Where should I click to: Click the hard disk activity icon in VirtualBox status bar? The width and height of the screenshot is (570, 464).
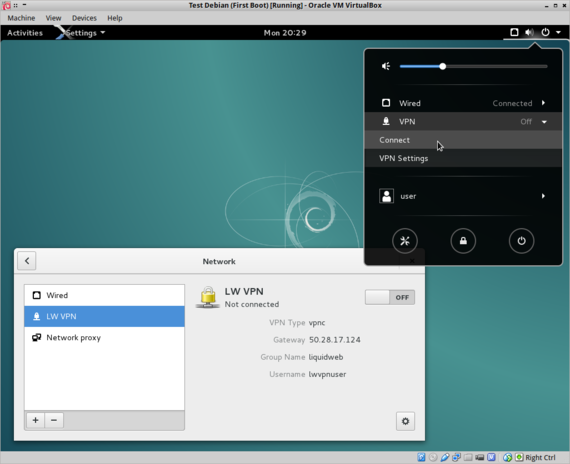pyautogui.click(x=421, y=457)
